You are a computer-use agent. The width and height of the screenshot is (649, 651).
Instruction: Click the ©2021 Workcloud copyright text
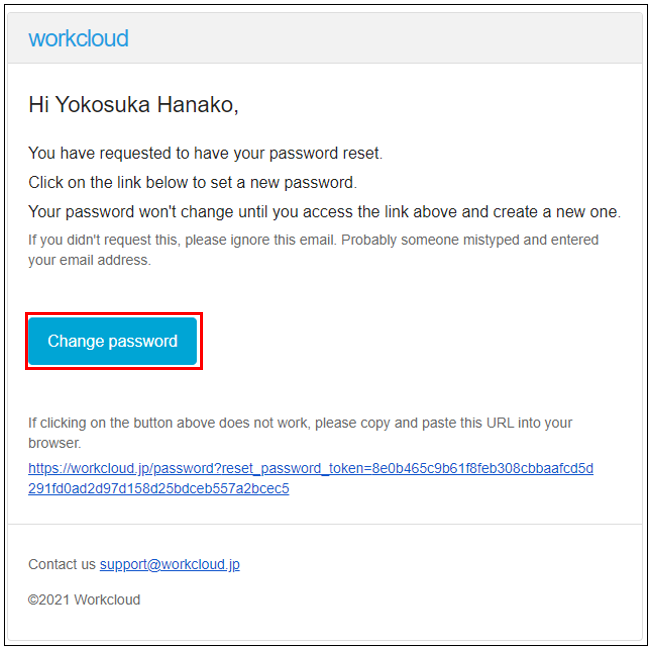pos(84,600)
